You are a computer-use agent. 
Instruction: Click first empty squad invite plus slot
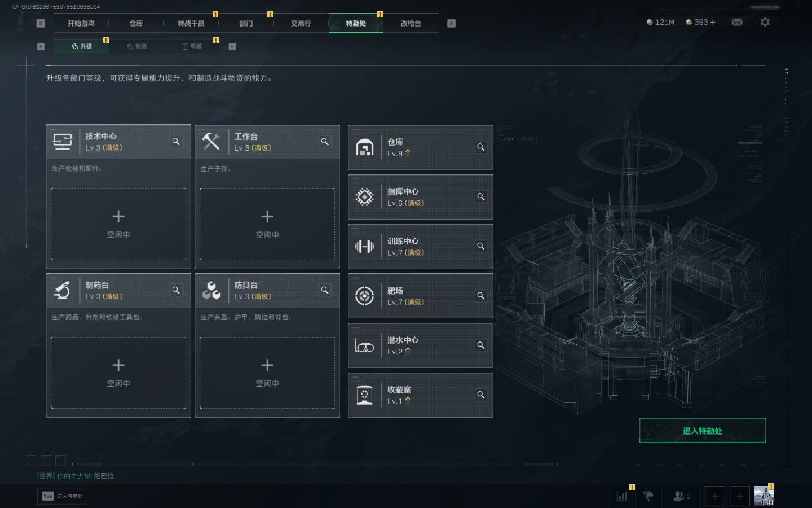coord(714,496)
